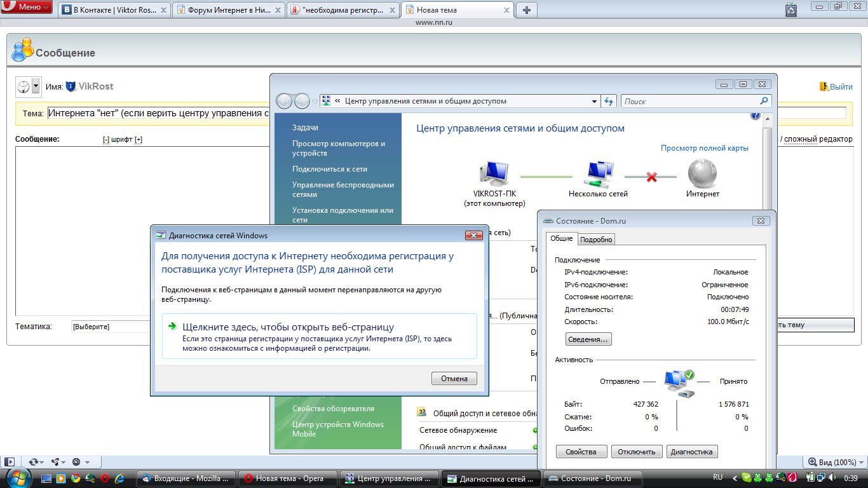Expand the address bar dropdown arrow
Image resolution: width=868 pixels, height=488 pixels.
pos(594,101)
